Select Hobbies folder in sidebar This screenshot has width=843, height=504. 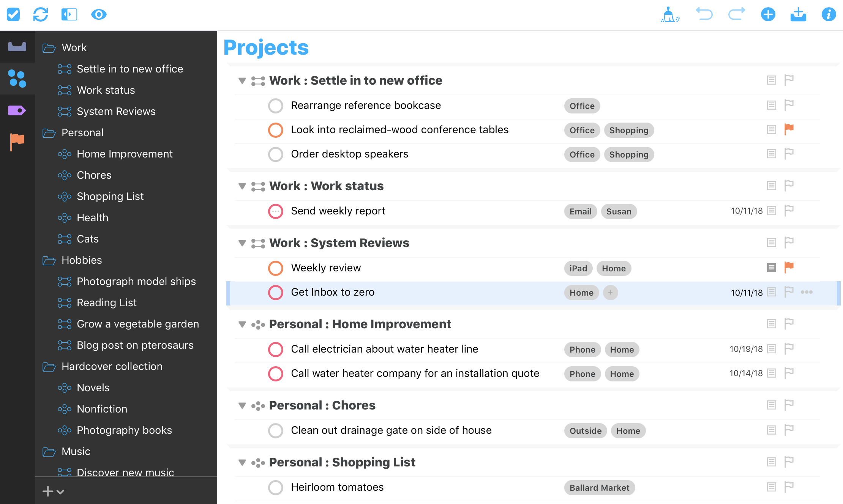[82, 260]
